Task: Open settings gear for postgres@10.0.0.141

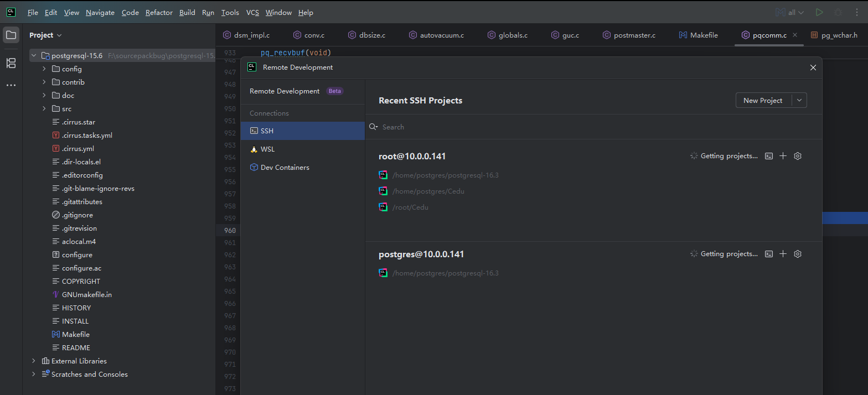Action: (798, 254)
